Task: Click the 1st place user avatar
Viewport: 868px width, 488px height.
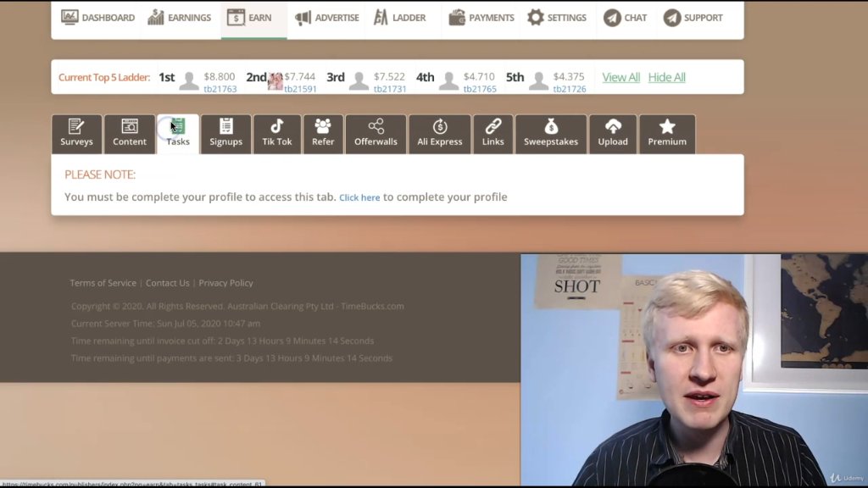Action: click(189, 80)
